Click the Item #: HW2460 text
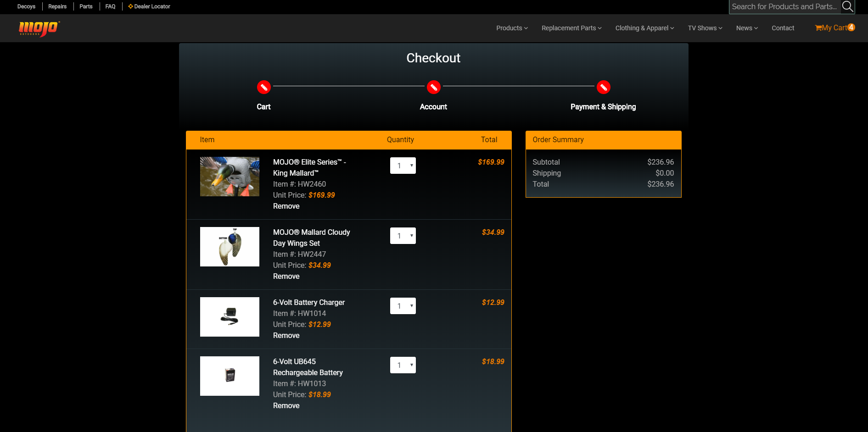The height and width of the screenshot is (432, 868). 300,184
